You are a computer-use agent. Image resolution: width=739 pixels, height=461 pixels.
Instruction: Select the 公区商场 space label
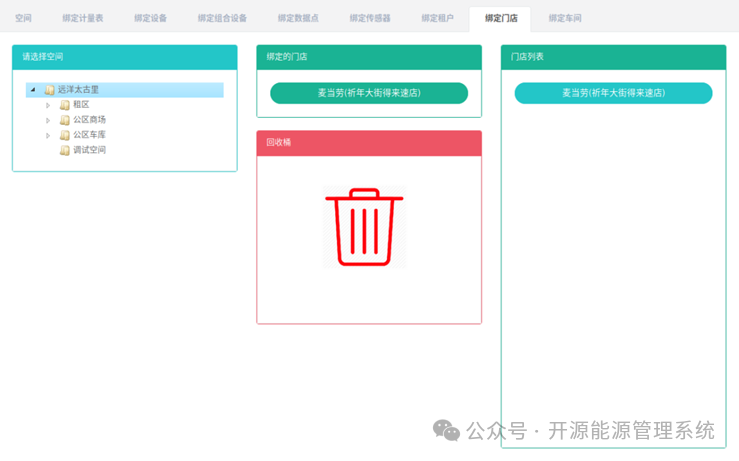(90, 120)
